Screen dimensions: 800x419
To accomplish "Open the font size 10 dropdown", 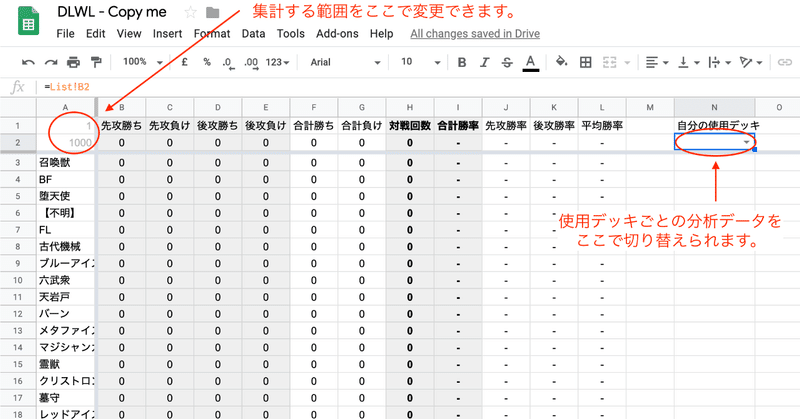I will tap(420, 62).
